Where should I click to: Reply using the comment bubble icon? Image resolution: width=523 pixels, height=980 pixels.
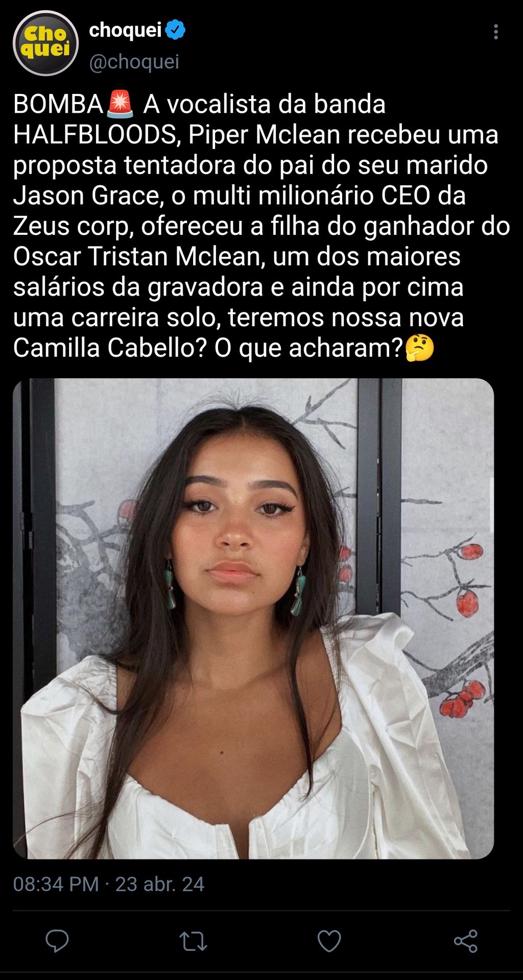click(57, 941)
